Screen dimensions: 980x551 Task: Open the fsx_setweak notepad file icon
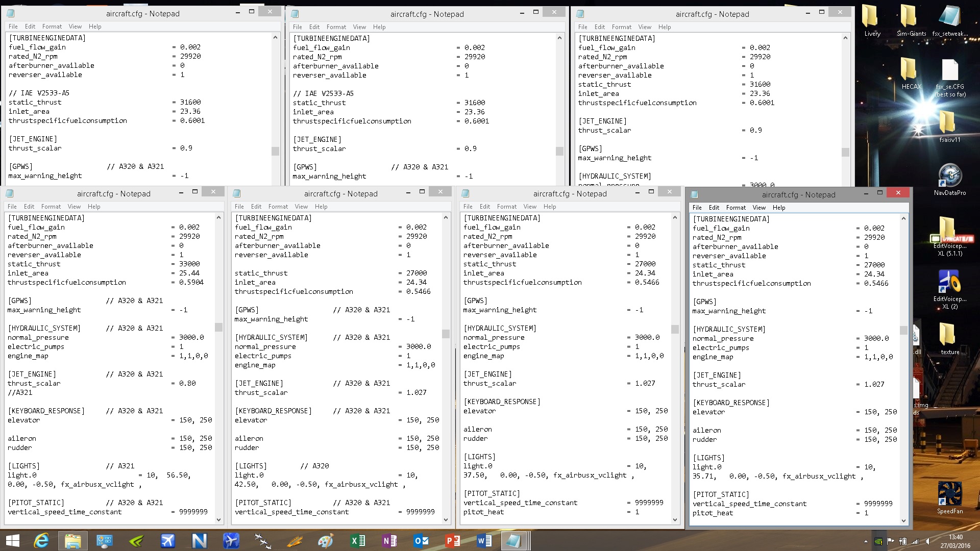click(x=949, y=17)
